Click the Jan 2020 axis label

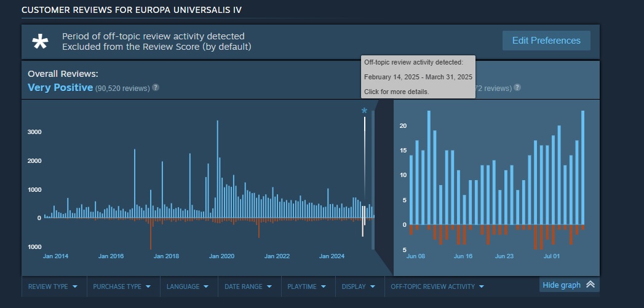[222, 256]
